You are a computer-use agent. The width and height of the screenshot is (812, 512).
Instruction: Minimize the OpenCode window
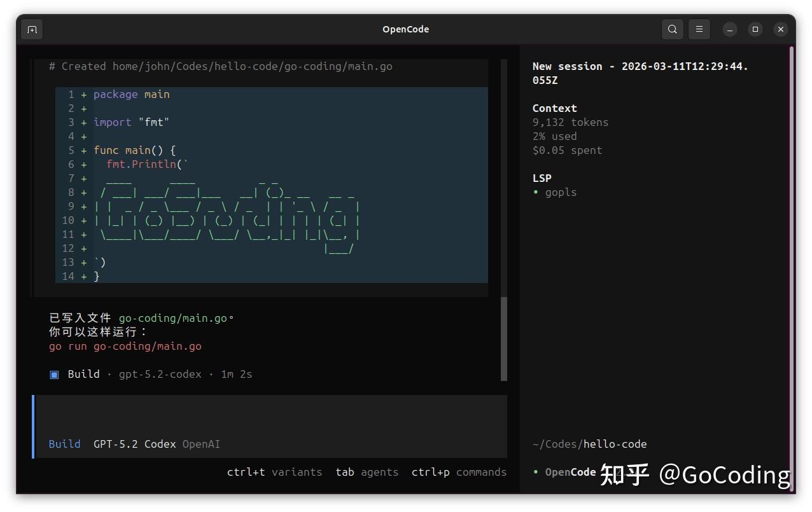[x=730, y=29]
